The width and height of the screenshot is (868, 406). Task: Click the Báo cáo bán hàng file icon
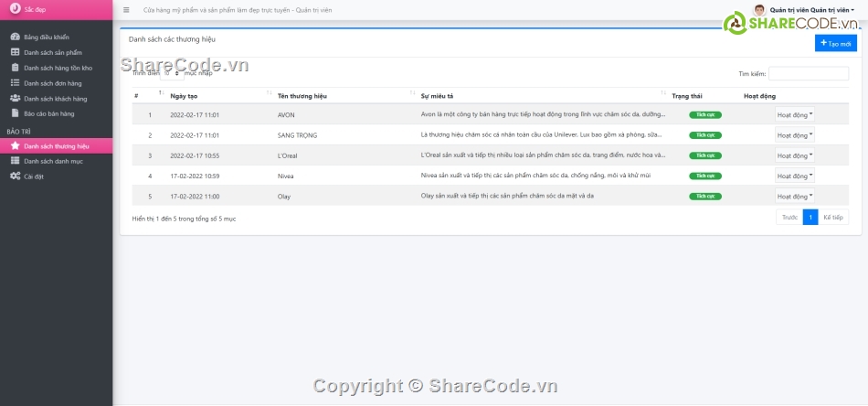tap(16, 113)
